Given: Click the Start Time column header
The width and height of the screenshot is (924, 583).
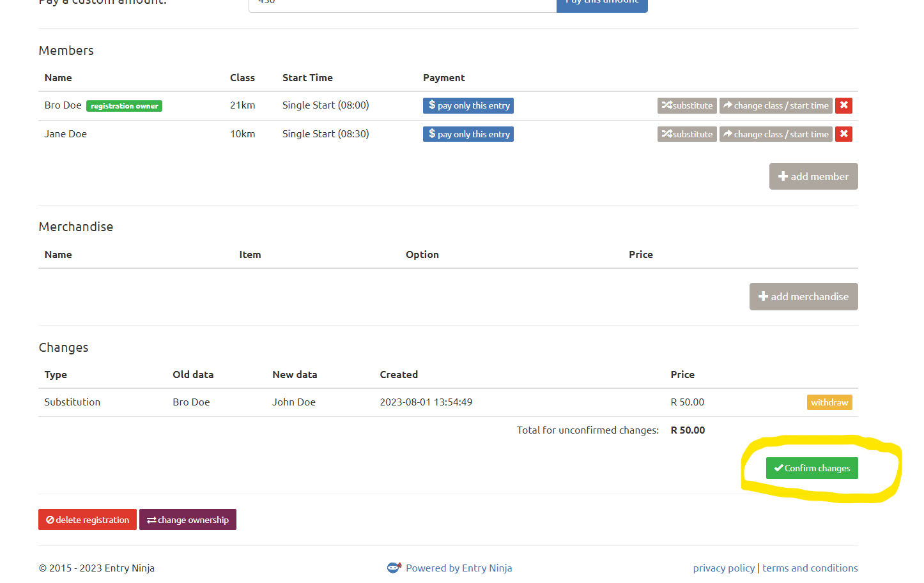Looking at the screenshot, I should pyautogui.click(x=308, y=78).
